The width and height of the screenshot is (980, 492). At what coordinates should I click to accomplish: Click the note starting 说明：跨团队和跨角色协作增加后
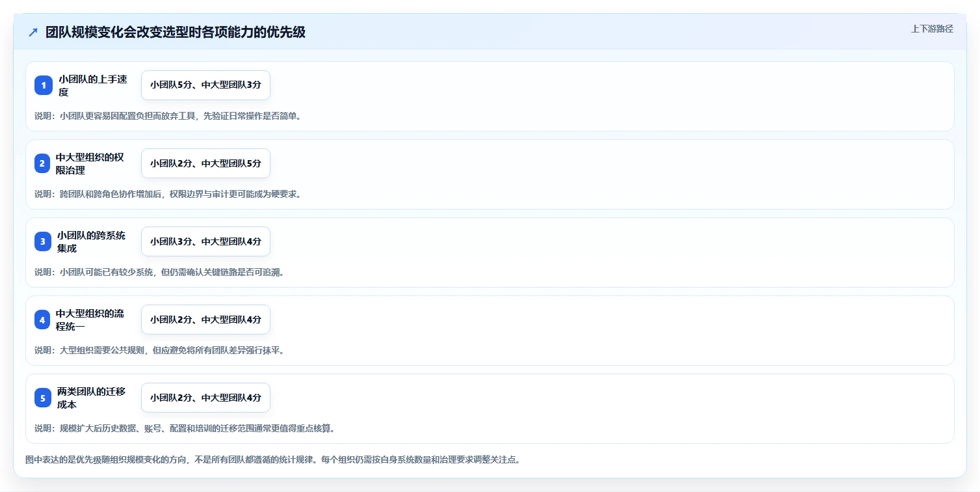168,194
